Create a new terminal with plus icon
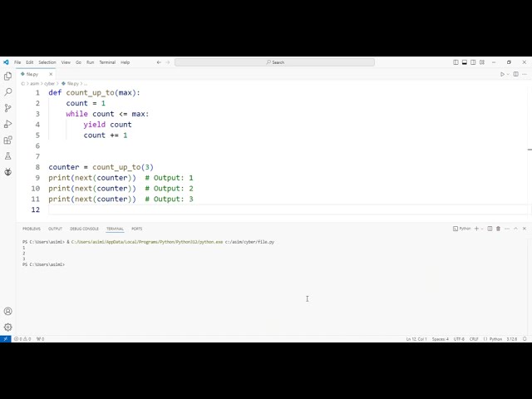532x399 pixels. (476, 229)
